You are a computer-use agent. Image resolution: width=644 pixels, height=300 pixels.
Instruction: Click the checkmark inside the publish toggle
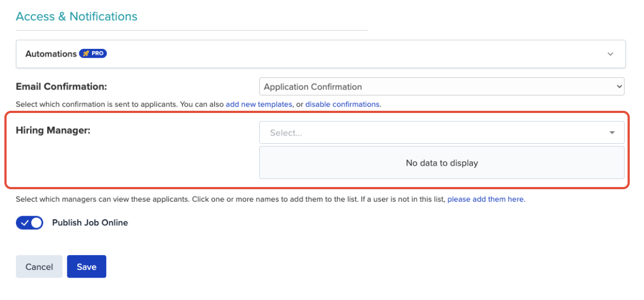[24, 223]
